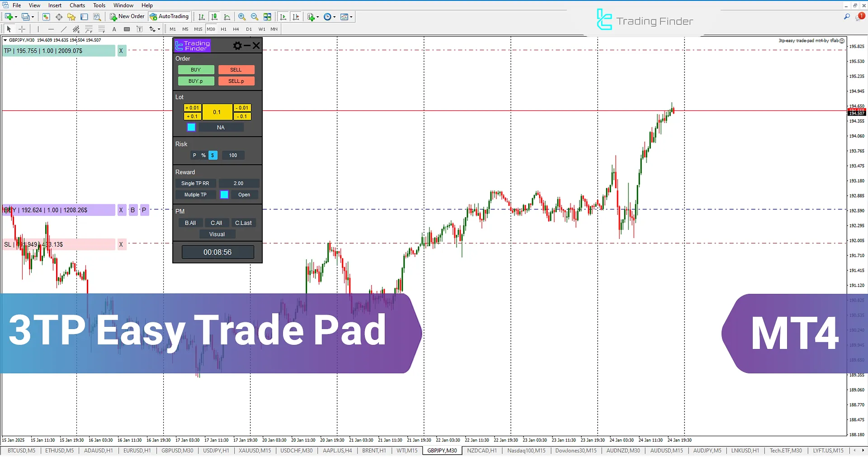Open the GBPJPY,M30 chart title triangle
868x457 pixels.
[5, 40]
